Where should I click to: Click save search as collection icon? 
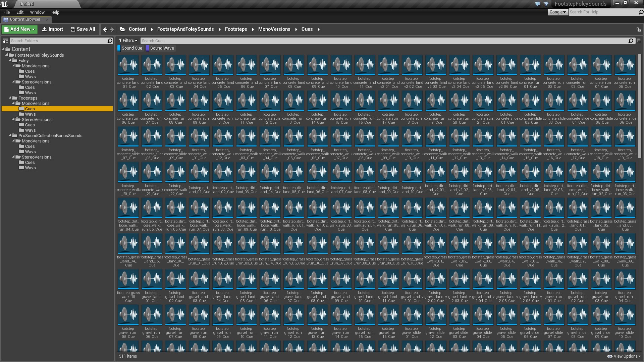[x=639, y=41]
